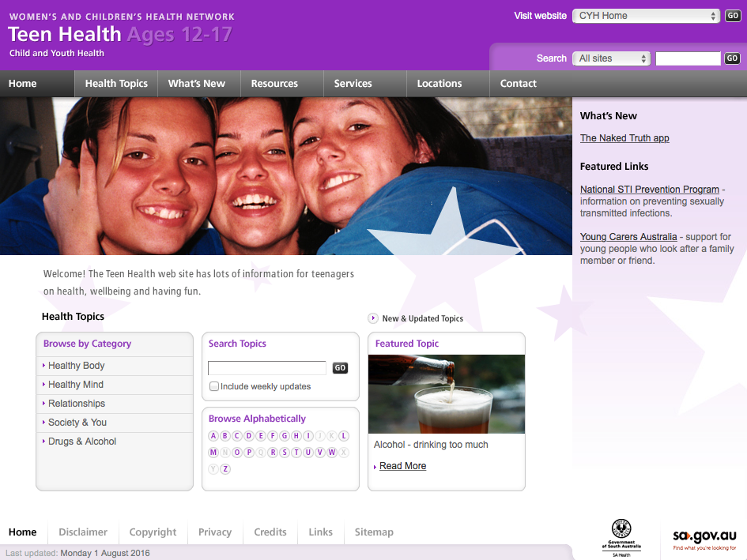
Task: Select Locations in the navigation bar
Action: pyautogui.click(x=440, y=84)
